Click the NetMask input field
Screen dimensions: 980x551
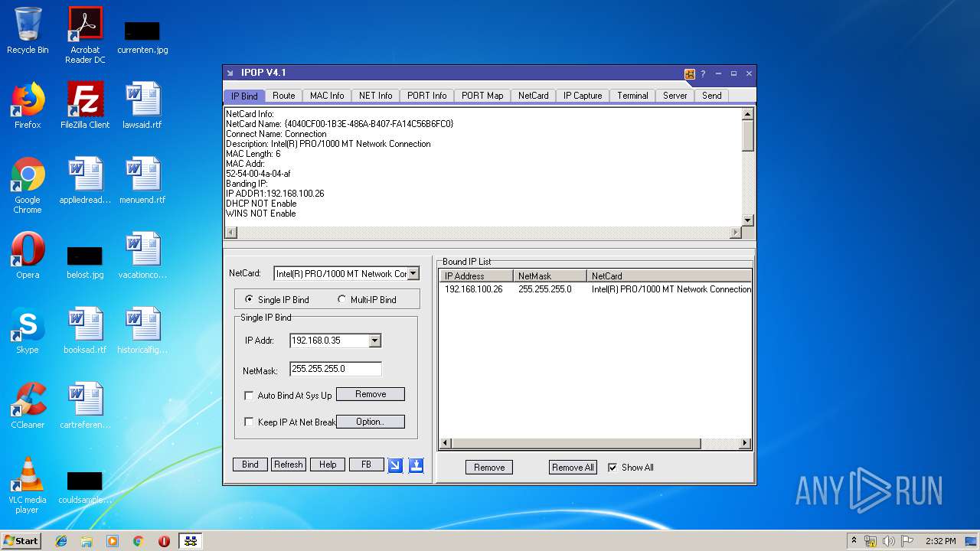click(335, 369)
